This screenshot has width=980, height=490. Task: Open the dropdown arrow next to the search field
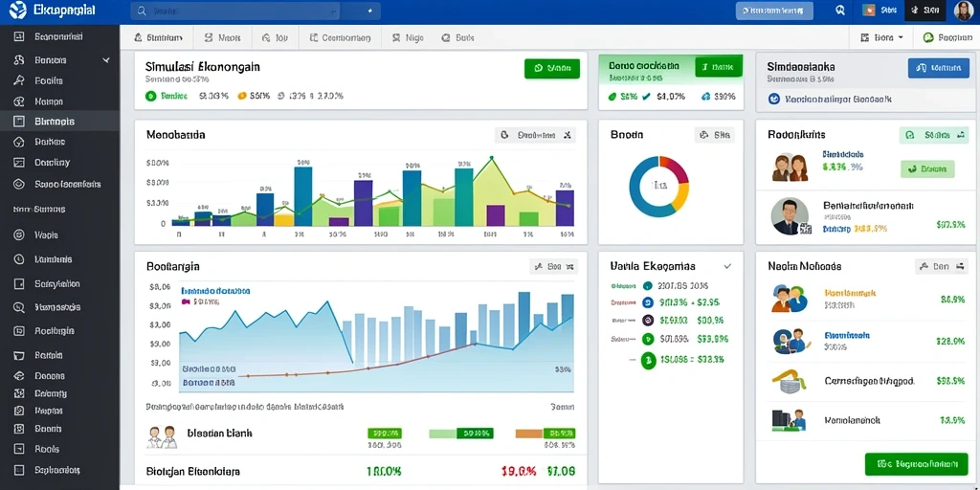[x=370, y=11]
